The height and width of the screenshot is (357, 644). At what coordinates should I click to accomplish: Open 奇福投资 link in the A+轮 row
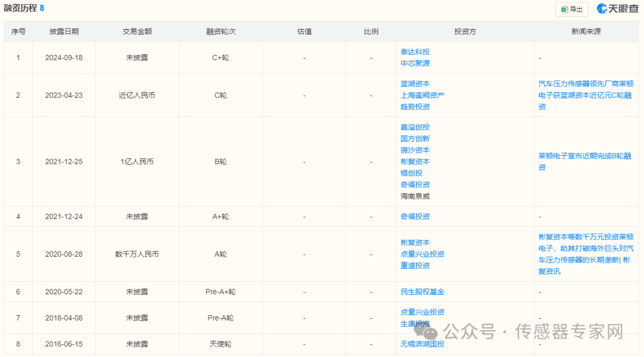click(x=415, y=217)
